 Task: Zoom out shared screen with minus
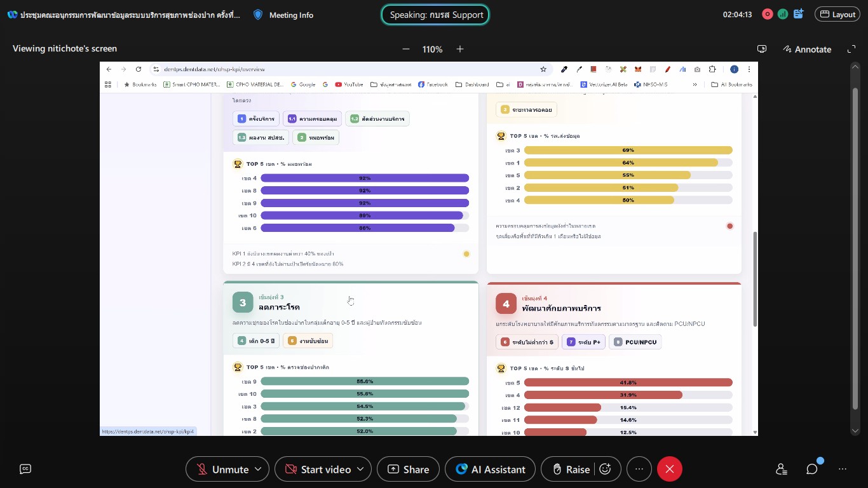406,49
